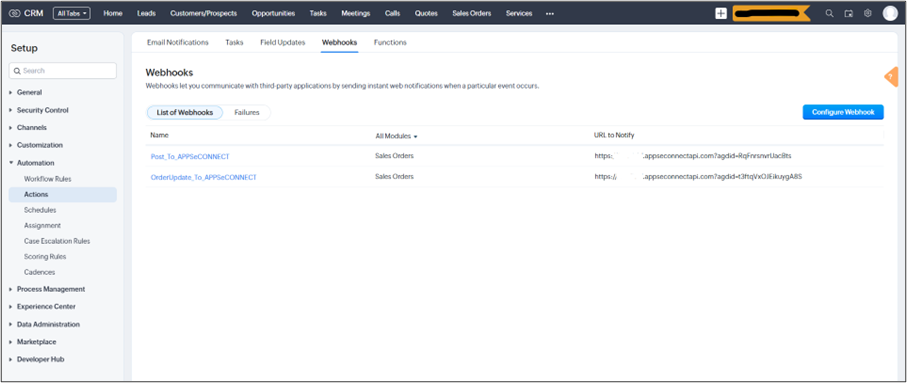Open the Calls module
This screenshot has height=383, width=907.
(393, 13)
